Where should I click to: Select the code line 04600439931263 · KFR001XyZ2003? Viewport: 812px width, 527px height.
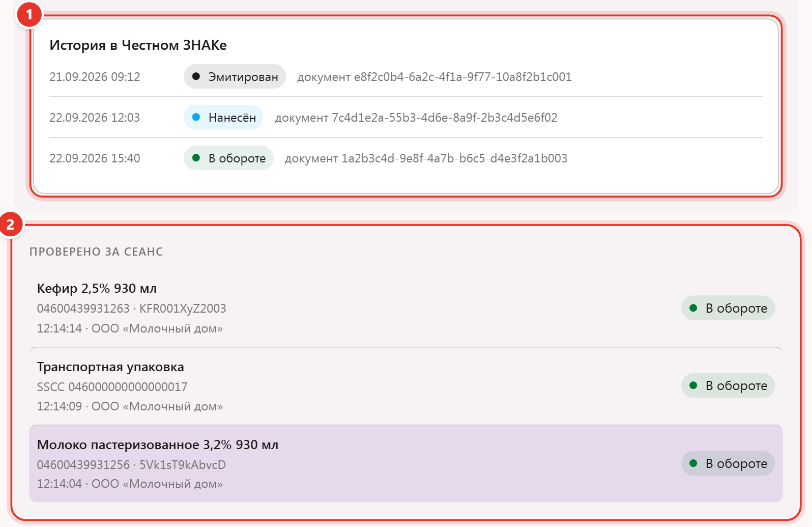pos(131,309)
